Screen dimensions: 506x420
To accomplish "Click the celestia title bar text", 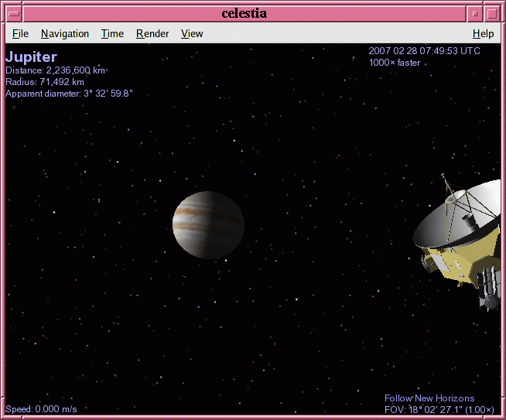I will (244, 13).
